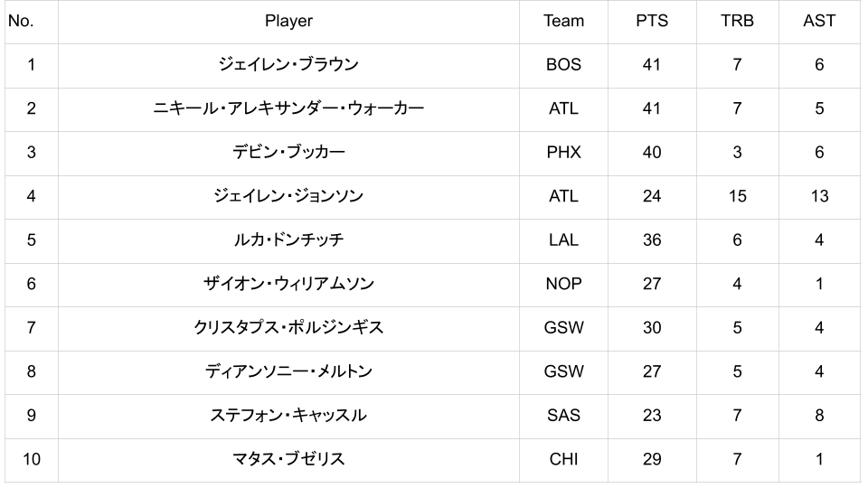This screenshot has width=868, height=488.
Task: Select the BOS team cell
Action: pos(563,65)
